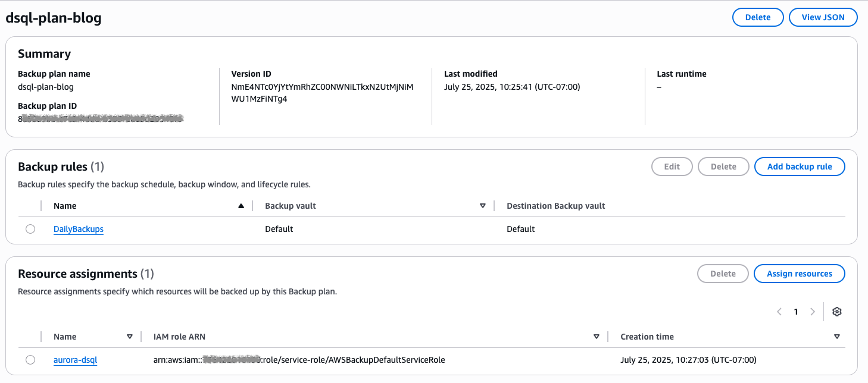The width and height of the screenshot is (868, 383).
Task: Open the table preferences gear icon
Action: pos(836,311)
